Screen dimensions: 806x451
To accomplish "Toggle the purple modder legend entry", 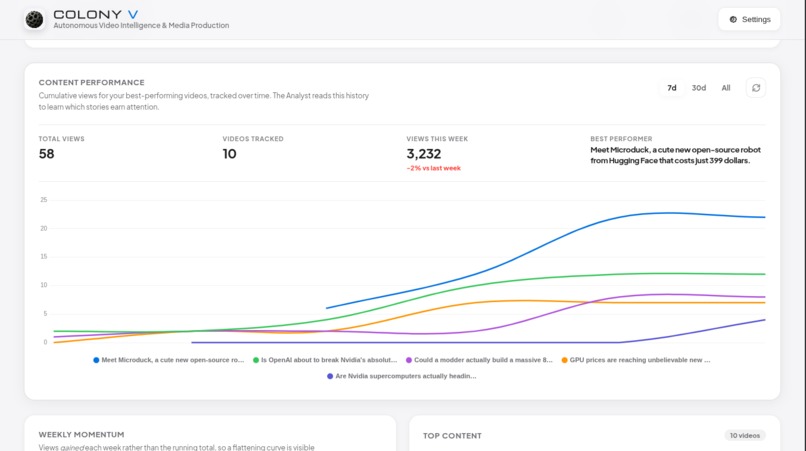I will coord(479,360).
